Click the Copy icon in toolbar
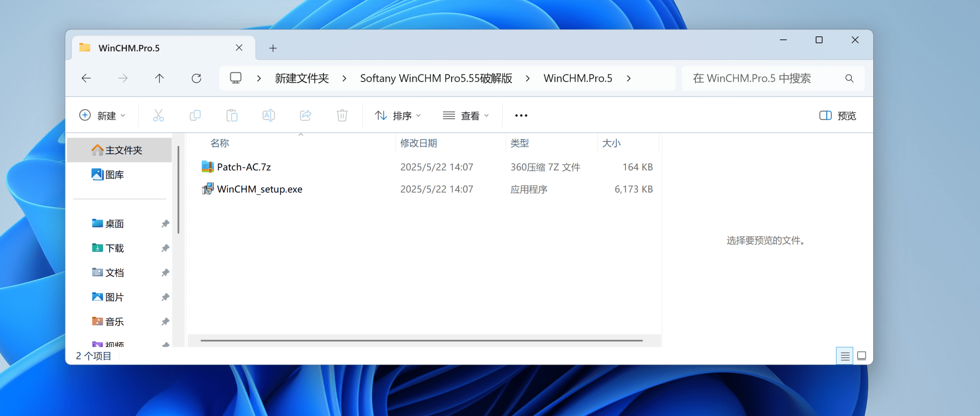 (195, 115)
